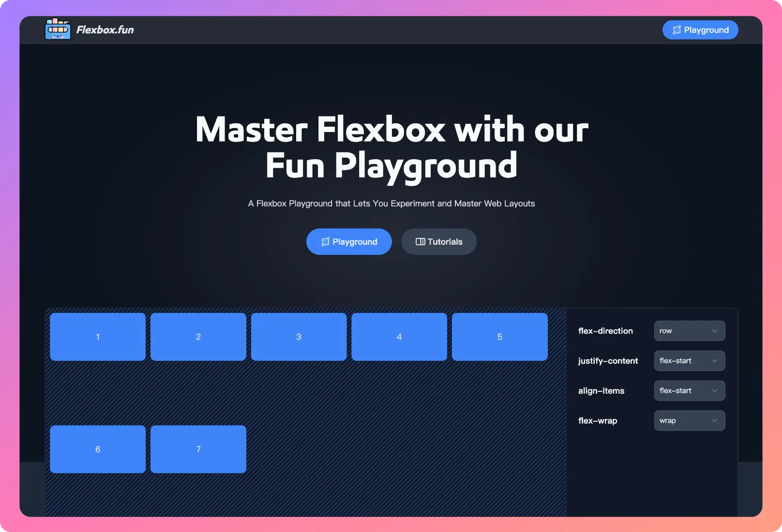Click flex item box 3
782x532 pixels.
pos(299,337)
